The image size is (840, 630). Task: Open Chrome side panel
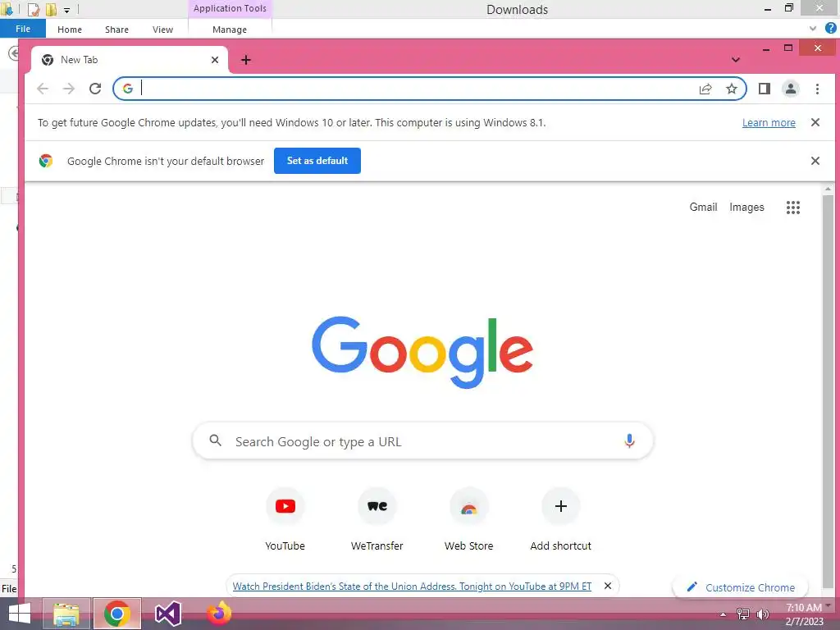(765, 89)
